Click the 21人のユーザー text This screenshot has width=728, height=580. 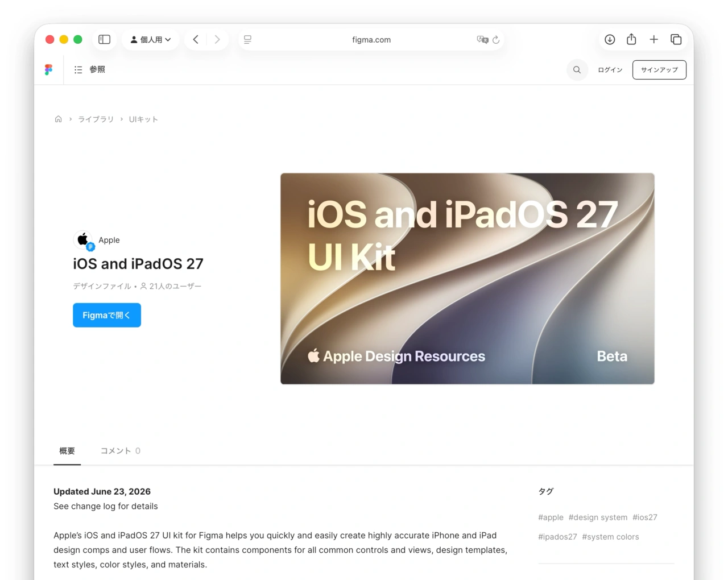pyautogui.click(x=175, y=286)
